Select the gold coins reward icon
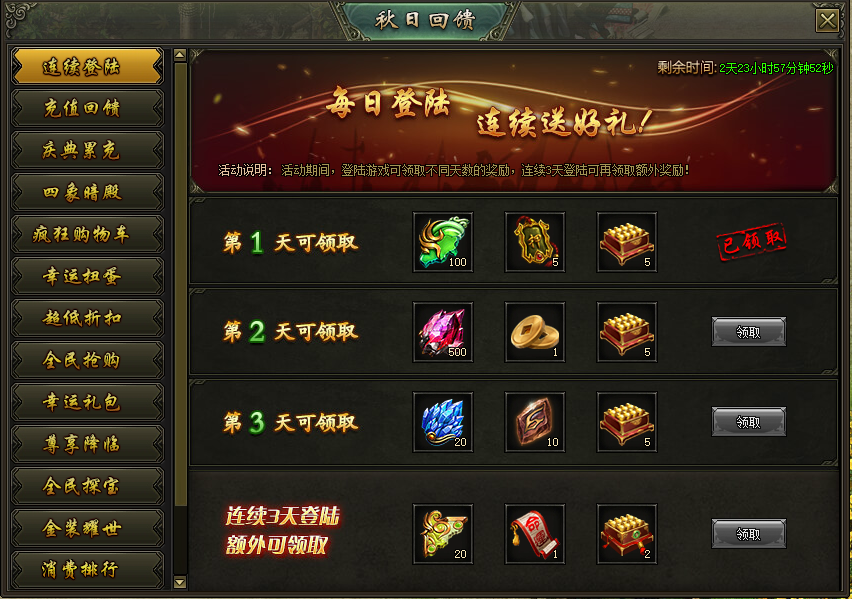The image size is (852, 599). (535, 332)
